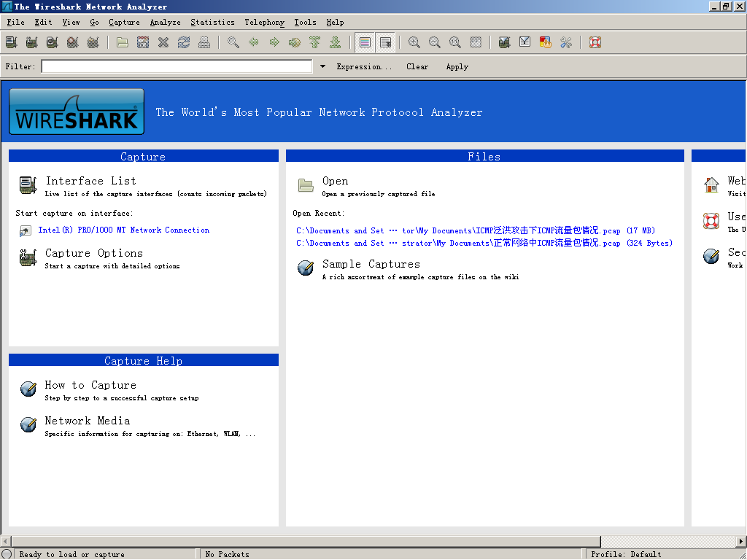Expand the Filter history dropdown arrow
This screenshot has height=560, width=747.
322,66
